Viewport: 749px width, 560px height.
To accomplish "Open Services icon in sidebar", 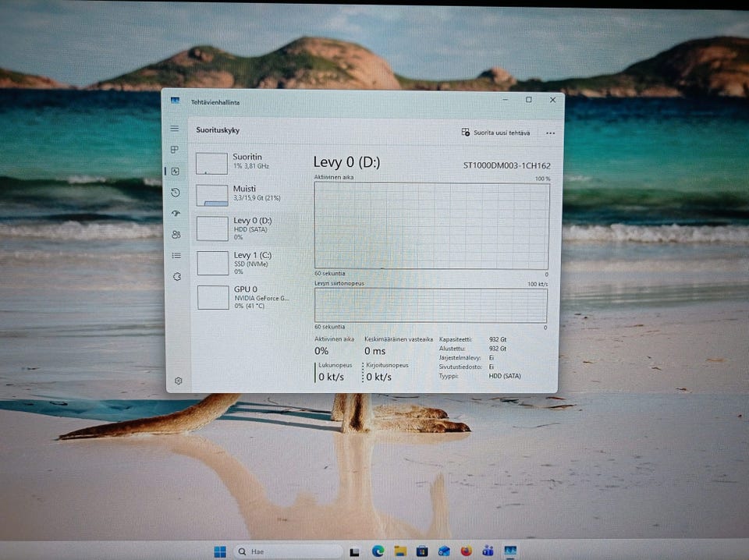I will [177, 276].
